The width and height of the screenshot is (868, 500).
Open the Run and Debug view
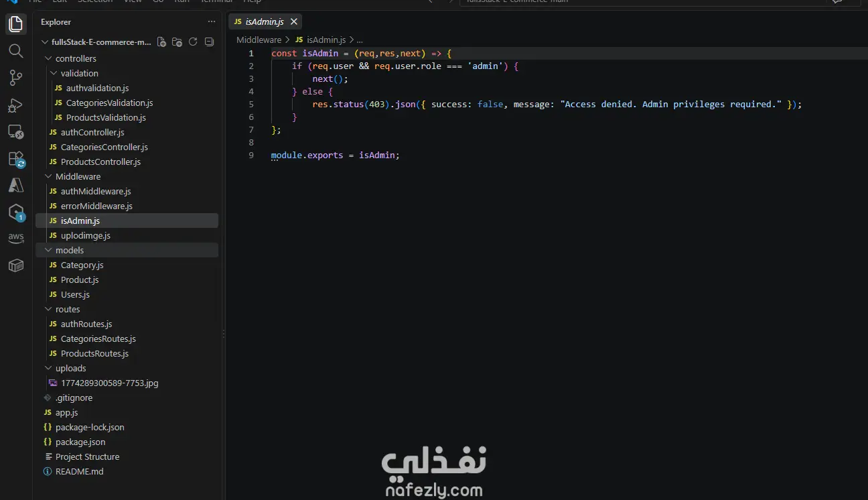point(16,105)
